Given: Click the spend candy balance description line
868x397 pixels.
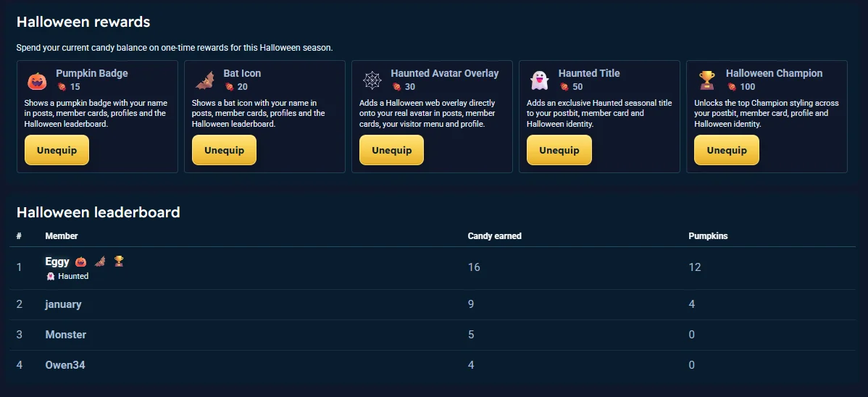Looking at the screenshot, I should 175,48.
